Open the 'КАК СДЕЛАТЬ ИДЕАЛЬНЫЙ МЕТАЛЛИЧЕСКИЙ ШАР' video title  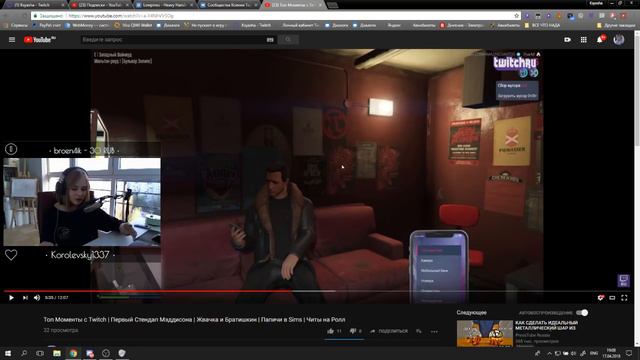click(546, 325)
